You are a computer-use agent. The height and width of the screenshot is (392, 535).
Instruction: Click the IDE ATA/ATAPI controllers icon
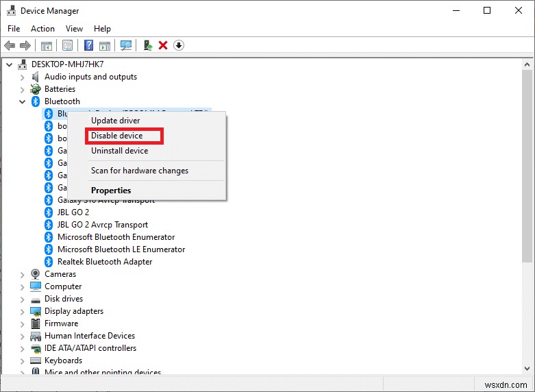pos(36,348)
